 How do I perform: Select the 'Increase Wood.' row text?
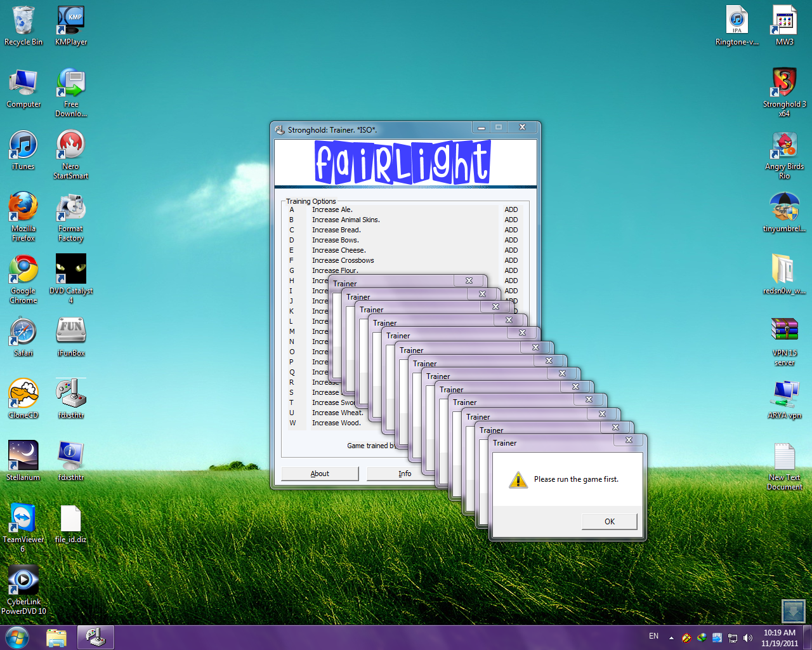pyautogui.click(x=336, y=423)
